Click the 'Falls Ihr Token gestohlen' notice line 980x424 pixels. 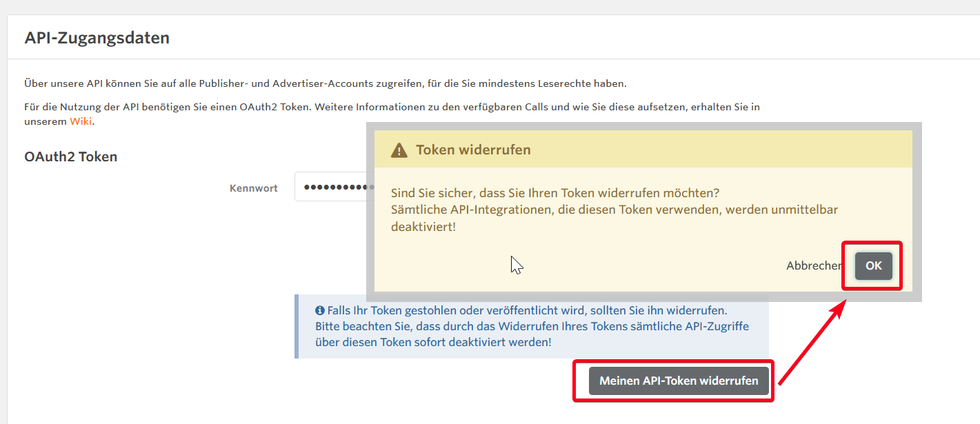click(527, 311)
